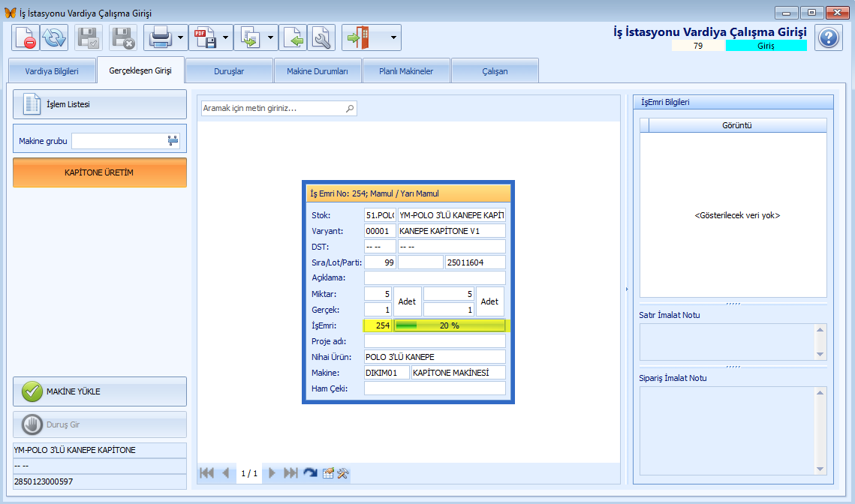Viewport: 855px width, 504px height.
Task: Switch to the Çalışan tab
Action: (x=495, y=71)
